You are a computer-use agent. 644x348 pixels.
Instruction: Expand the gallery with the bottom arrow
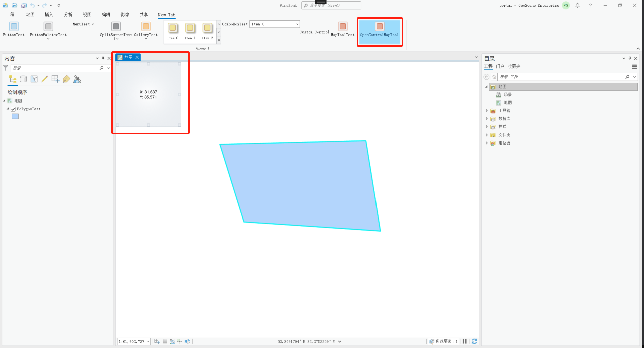219,40
